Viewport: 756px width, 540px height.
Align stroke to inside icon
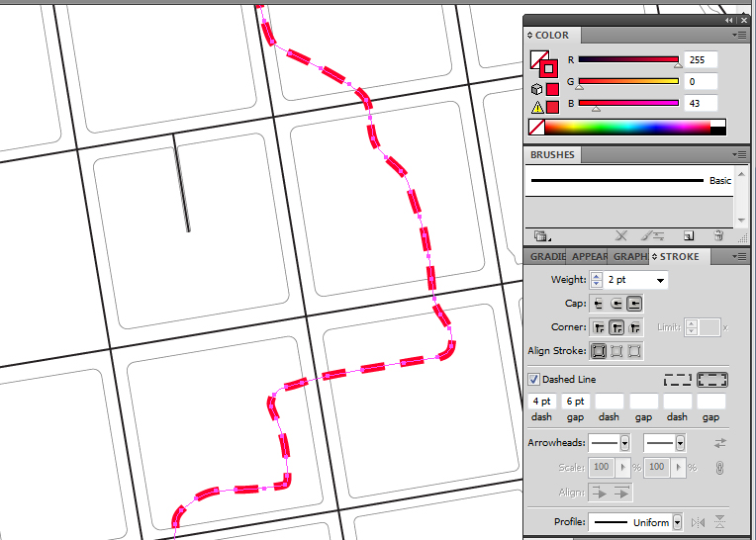coord(616,351)
